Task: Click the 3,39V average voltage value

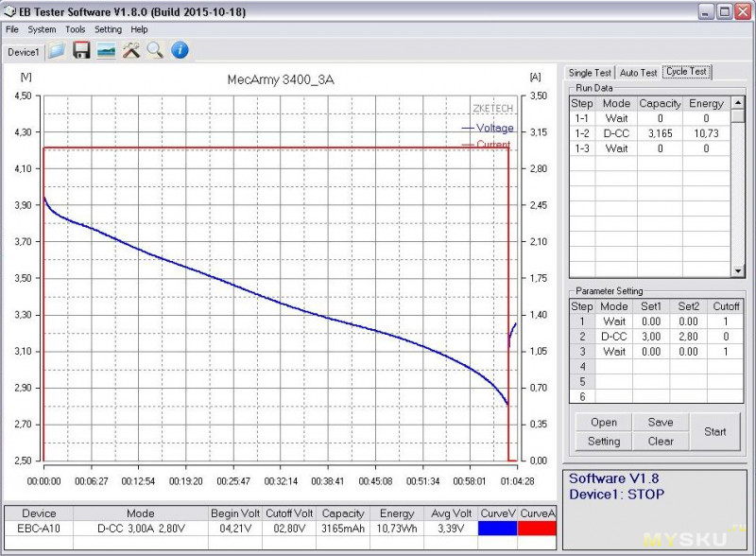Action: point(451,529)
